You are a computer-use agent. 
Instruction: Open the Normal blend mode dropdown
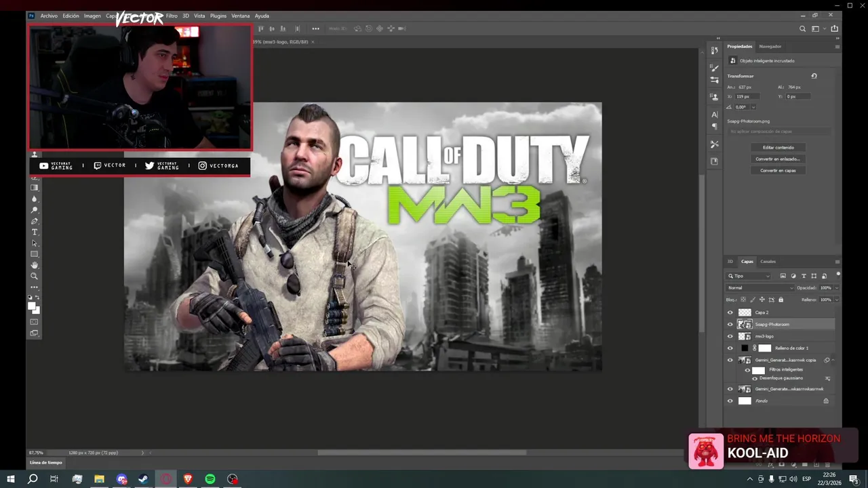760,288
